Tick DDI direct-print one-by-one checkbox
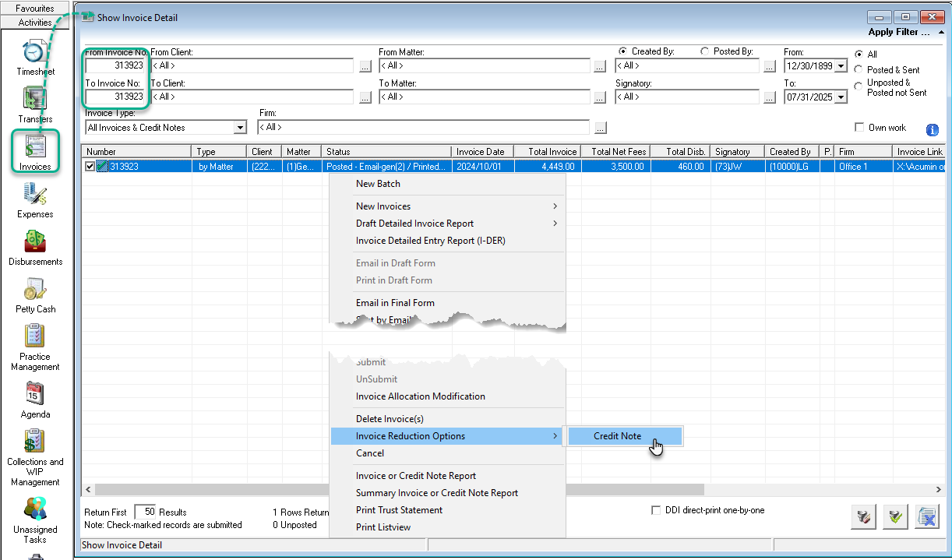 pos(656,510)
